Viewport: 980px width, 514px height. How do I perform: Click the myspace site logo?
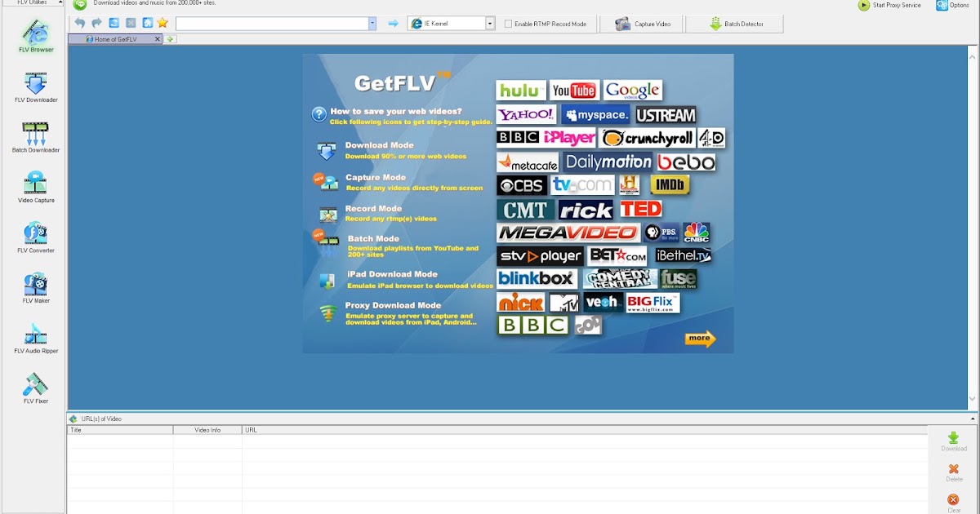coord(596,114)
